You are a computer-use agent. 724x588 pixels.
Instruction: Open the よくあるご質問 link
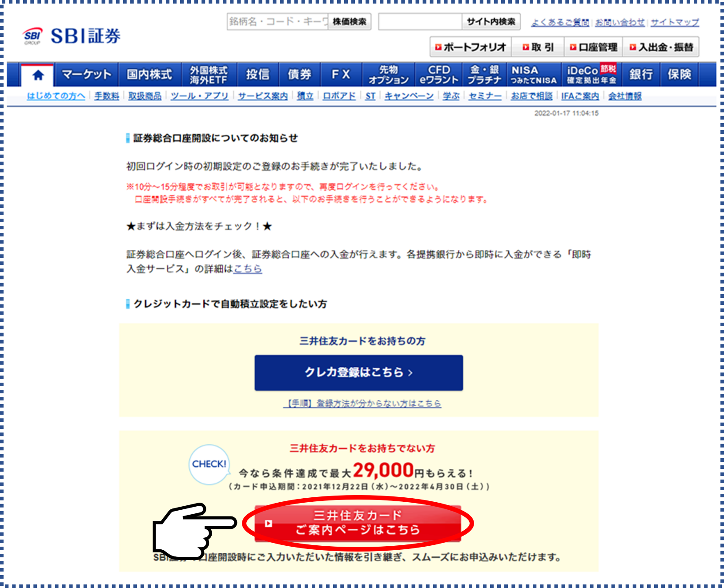click(560, 22)
